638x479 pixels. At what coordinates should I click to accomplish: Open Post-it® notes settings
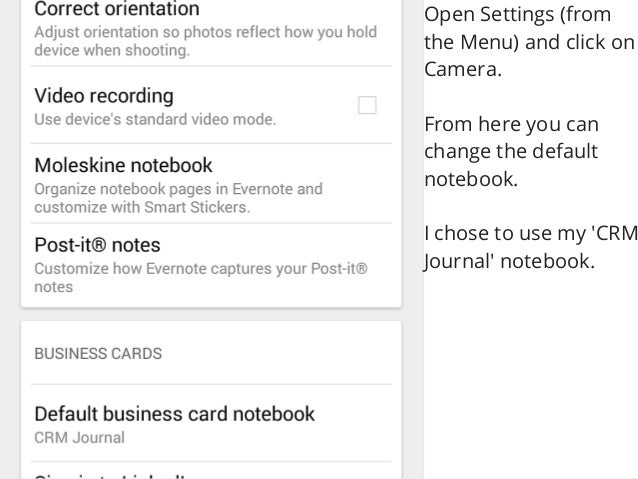211,264
